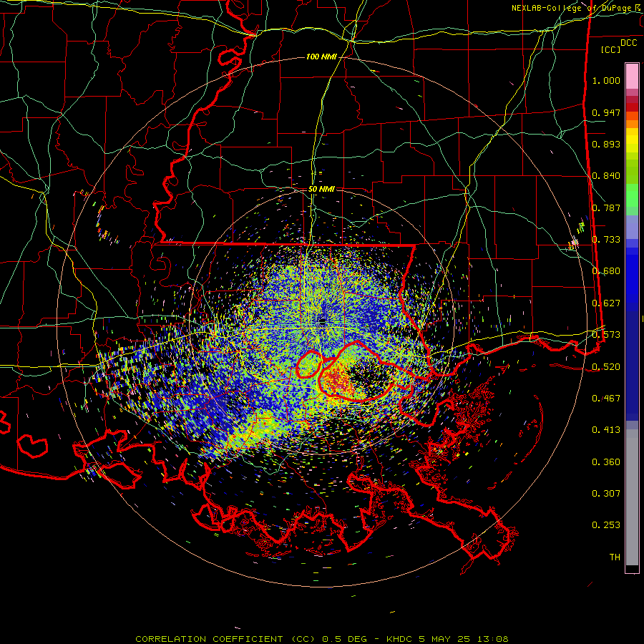Screen dimensions: 644x644
Task: Click the 0.253 scale value
Action: pyautogui.click(x=606, y=525)
